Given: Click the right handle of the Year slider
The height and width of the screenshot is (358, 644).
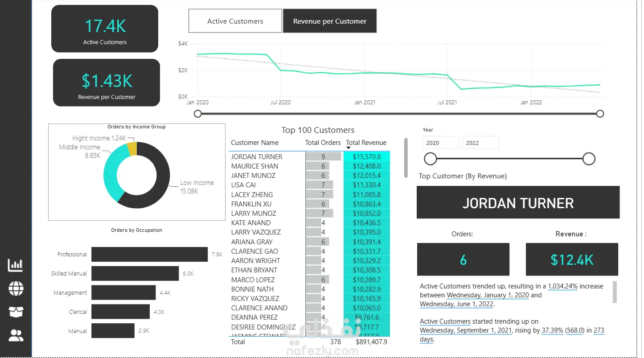Looking at the screenshot, I should click(589, 159).
